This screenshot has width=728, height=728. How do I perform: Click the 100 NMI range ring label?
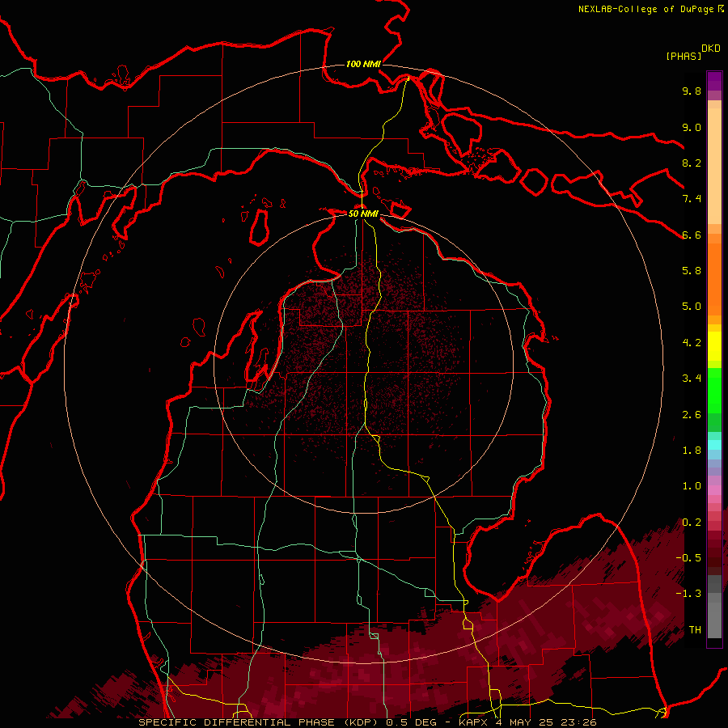click(x=363, y=64)
